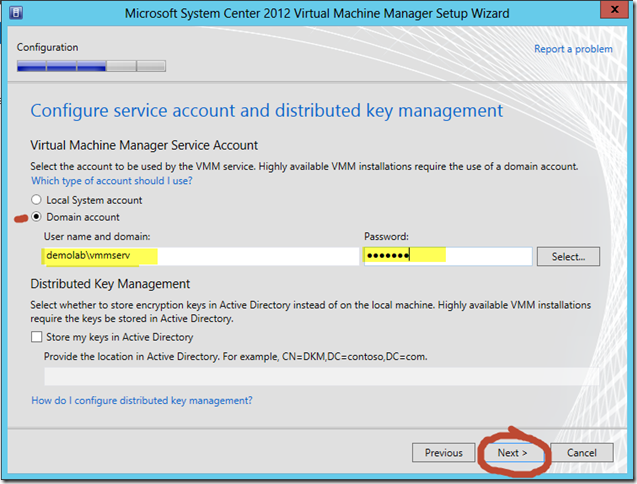The image size is (637, 484).
Task: Click the 'Configuration' step label
Action: 48,47
